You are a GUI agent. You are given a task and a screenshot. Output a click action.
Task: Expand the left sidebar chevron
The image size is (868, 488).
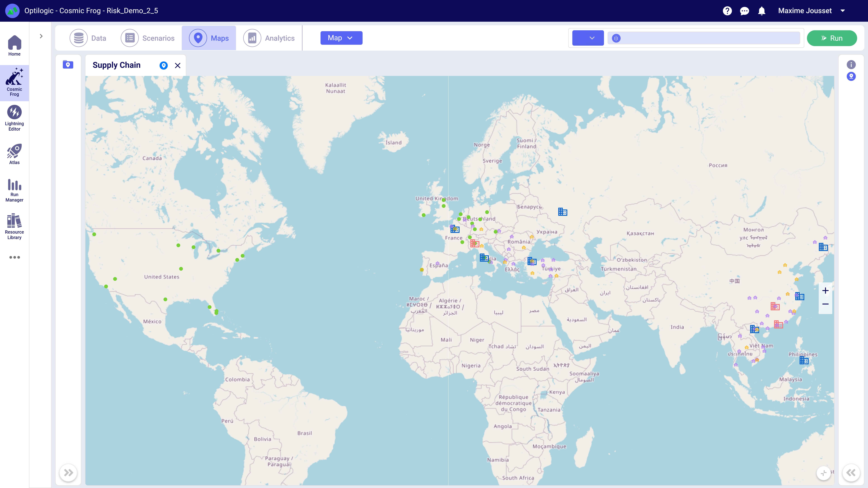click(x=41, y=36)
